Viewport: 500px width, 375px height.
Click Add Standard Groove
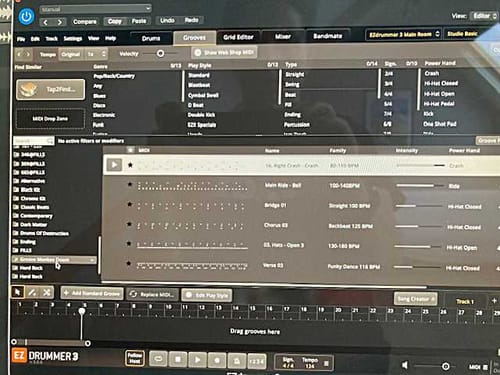(x=92, y=293)
